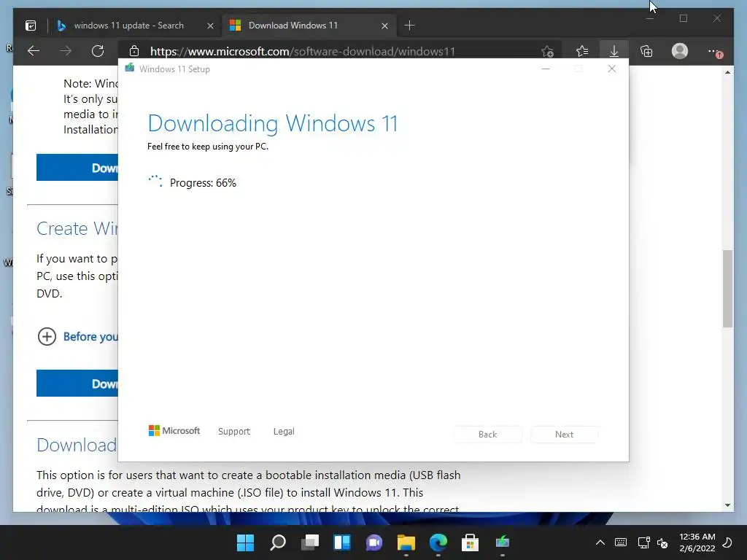Image resolution: width=747 pixels, height=560 pixels.
Task: Click the touch keyboard tray icon
Action: (621, 542)
